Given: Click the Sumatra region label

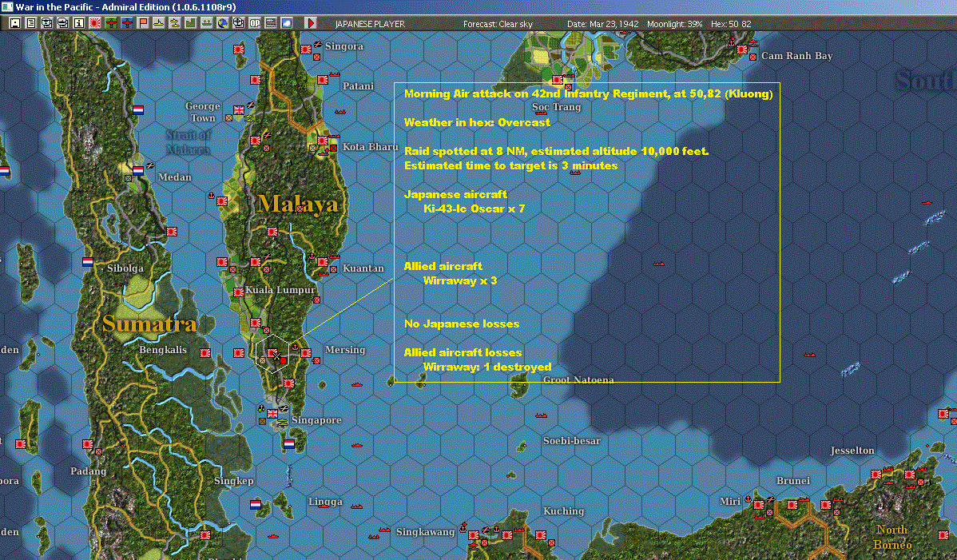Looking at the screenshot, I should 149,324.
